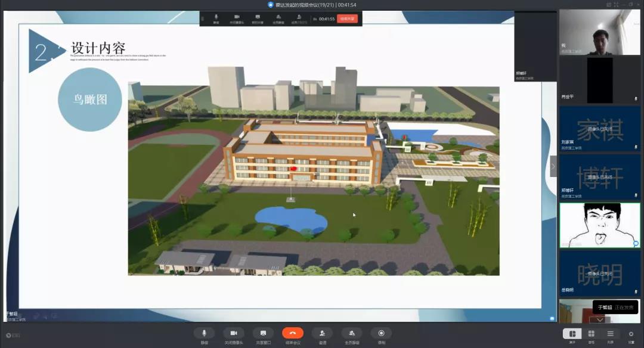Click camera icon in top sharing bar
The height and width of the screenshot is (348, 644).
[x=237, y=18]
